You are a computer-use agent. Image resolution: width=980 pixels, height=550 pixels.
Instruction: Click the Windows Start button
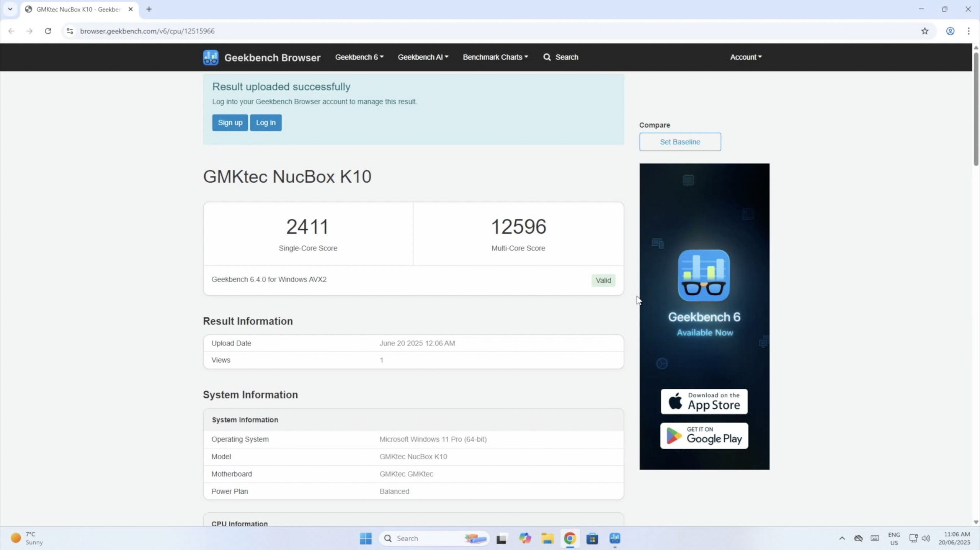pos(366,539)
